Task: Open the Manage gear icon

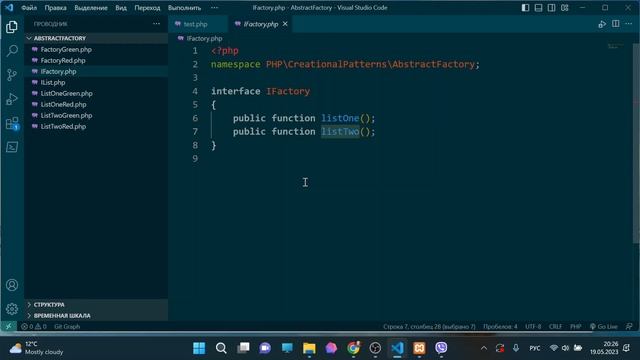Action: [x=12, y=309]
